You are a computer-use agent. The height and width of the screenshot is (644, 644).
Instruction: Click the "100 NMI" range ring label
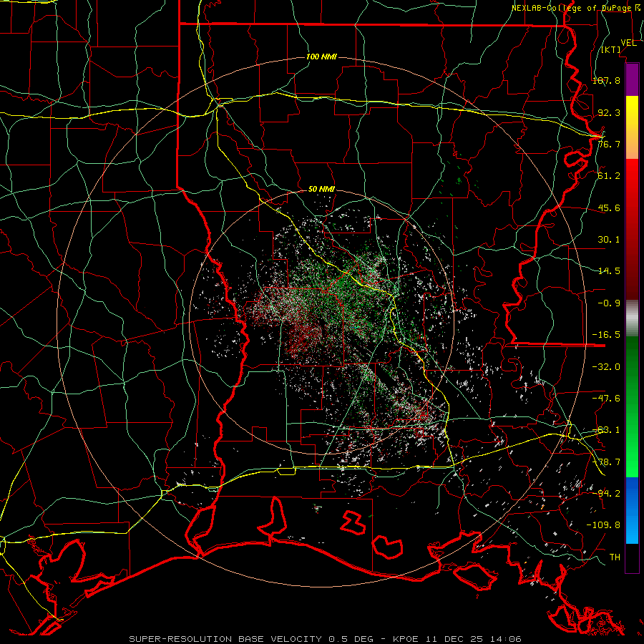(x=321, y=57)
